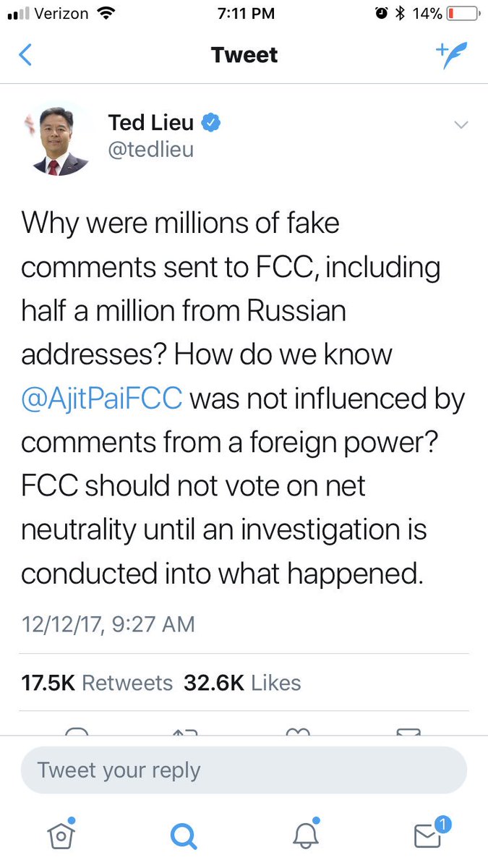Tap the 12/12/17, 9:27 AM timestamp
Image resolution: width=488 pixels, height=868 pixels.
(108, 624)
